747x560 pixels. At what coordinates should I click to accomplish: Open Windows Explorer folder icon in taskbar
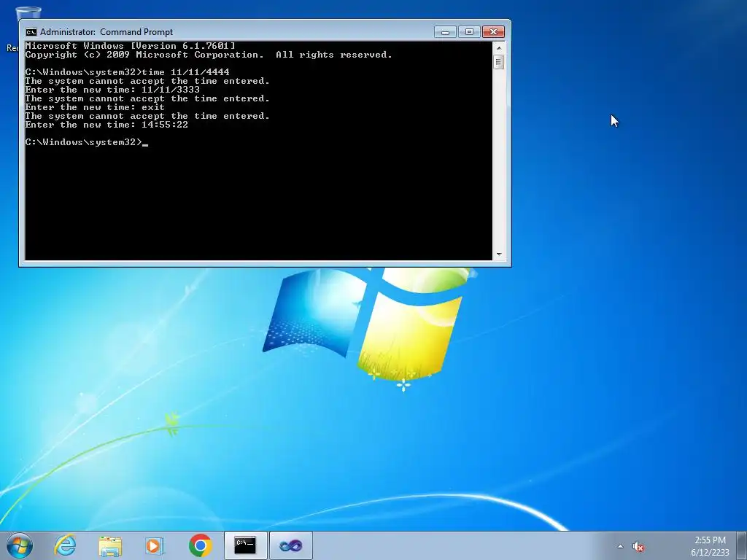click(110, 545)
